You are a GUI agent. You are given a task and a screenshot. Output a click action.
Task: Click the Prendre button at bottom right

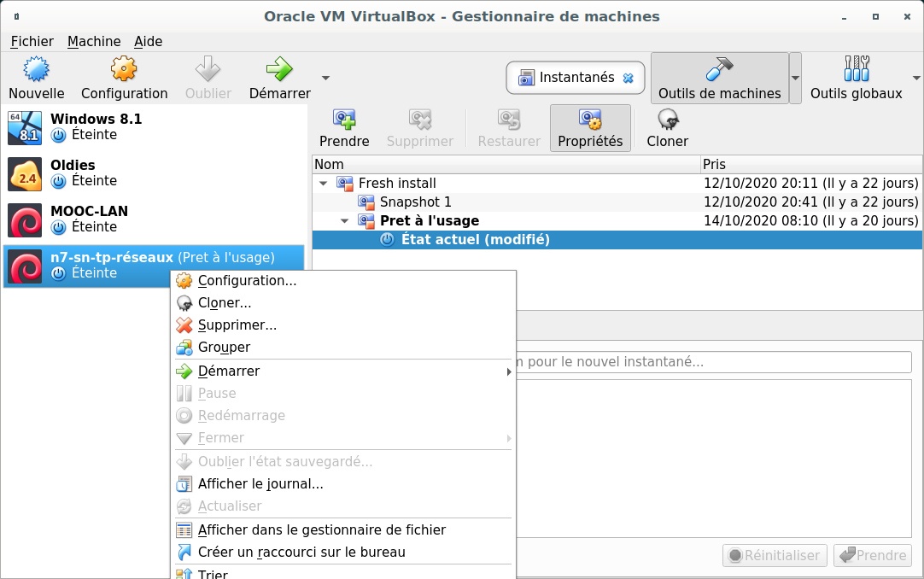pos(873,555)
